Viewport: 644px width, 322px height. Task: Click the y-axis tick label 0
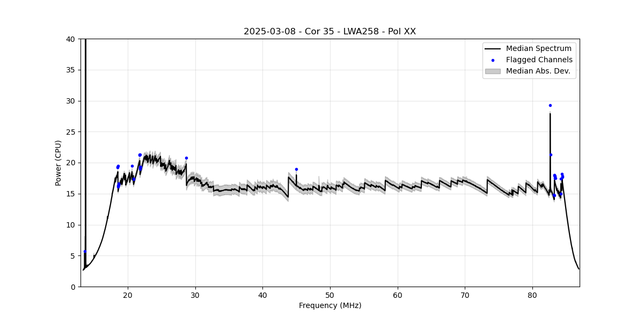(x=73, y=287)
